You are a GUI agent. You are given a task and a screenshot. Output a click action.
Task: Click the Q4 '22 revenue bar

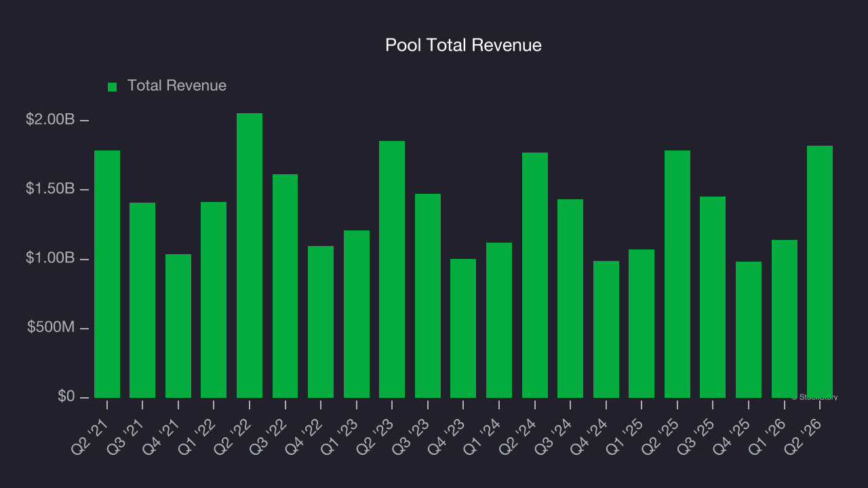(321, 322)
